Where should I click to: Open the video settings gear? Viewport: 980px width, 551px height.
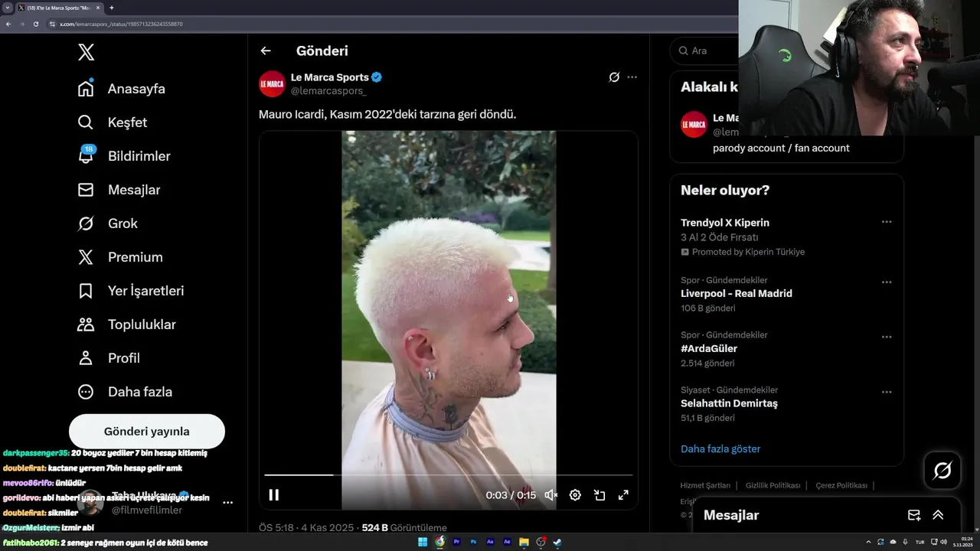click(x=575, y=495)
